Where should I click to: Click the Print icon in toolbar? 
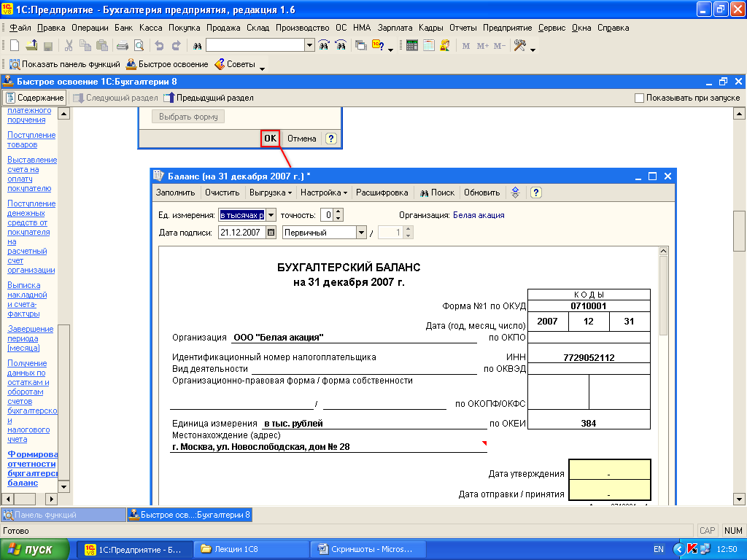tap(123, 46)
